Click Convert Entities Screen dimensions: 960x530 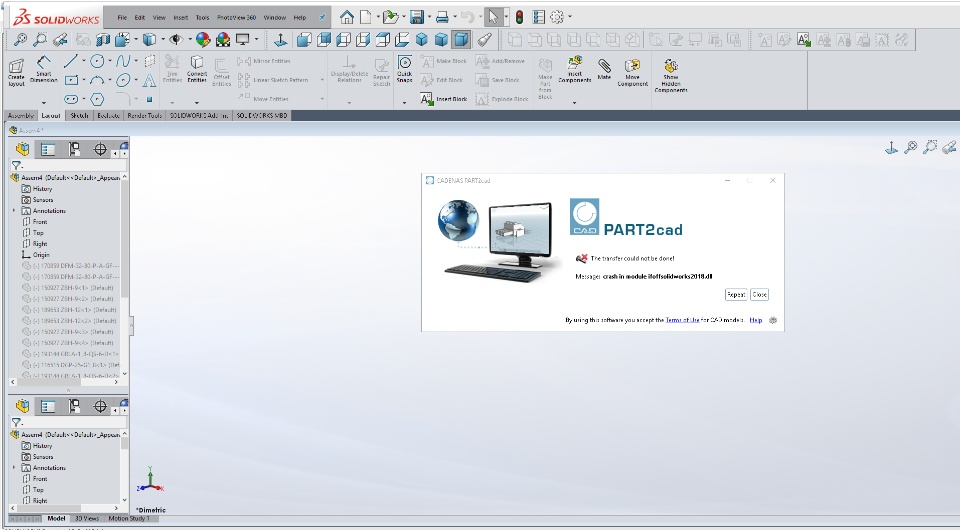[197, 69]
